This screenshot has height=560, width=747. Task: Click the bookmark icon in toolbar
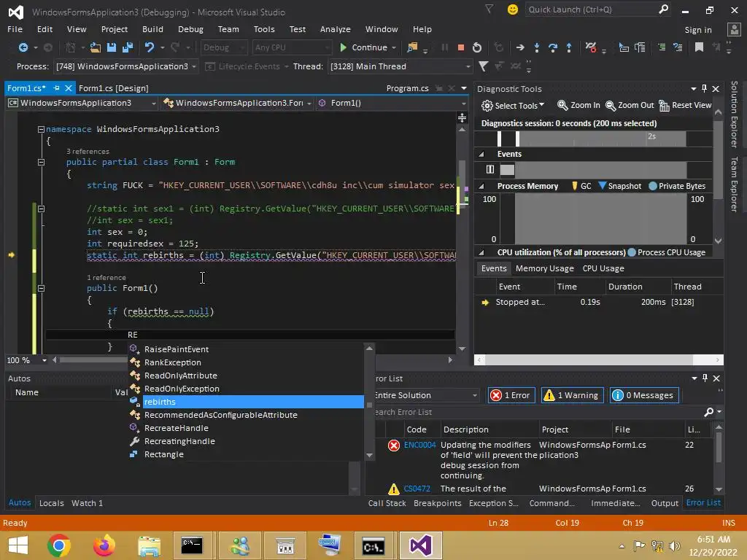[x=700, y=47]
